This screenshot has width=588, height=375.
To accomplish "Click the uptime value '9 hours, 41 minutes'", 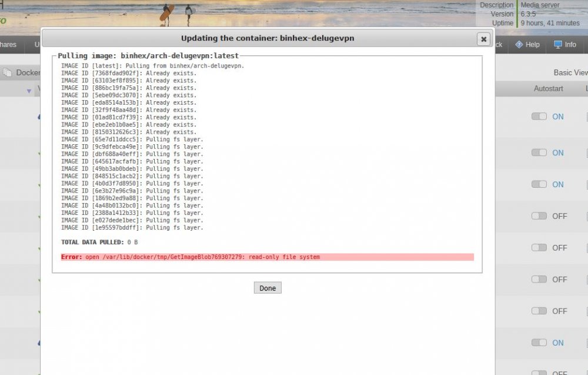I will [x=550, y=24].
